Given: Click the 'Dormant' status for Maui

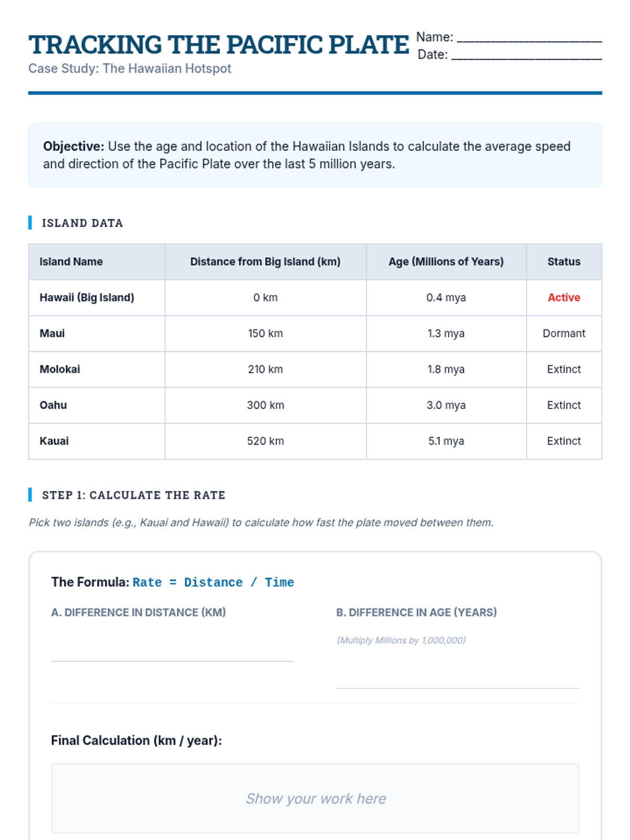Looking at the screenshot, I should (x=564, y=333).
